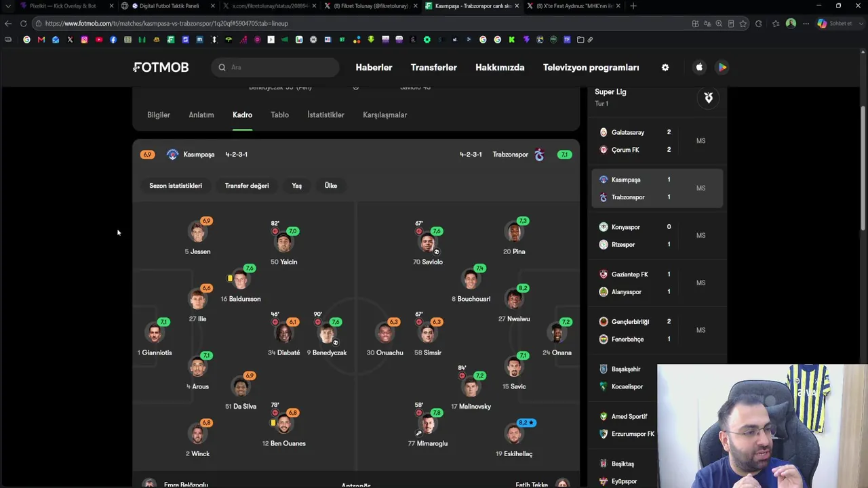This screenshot has height=488, width=868.
Task: Toggle the Yaş filter
Action: [x=296, y=186]
